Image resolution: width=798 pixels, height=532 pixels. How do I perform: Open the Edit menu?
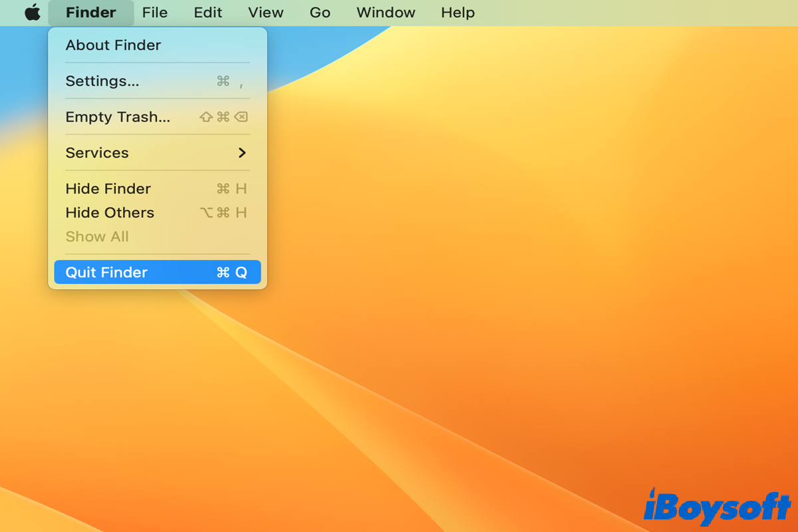(x=208, y=13)
